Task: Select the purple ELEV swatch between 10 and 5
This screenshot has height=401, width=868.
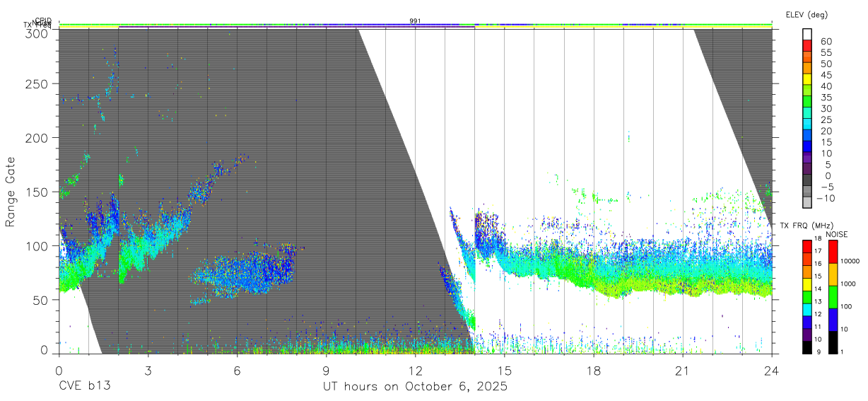Action: 808,158
